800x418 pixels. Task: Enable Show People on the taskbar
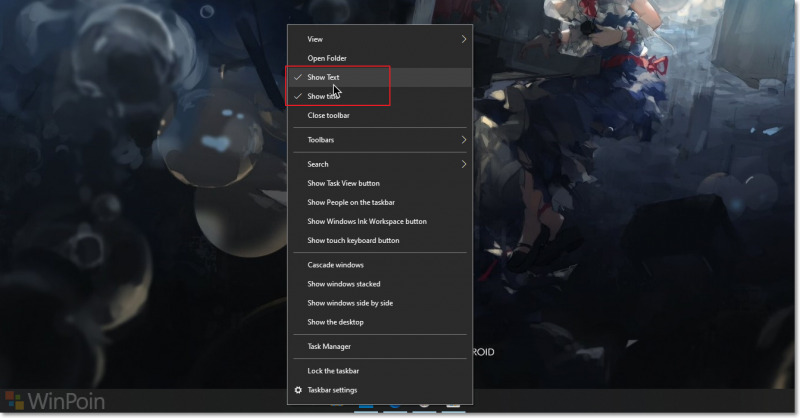click(380, 202)
